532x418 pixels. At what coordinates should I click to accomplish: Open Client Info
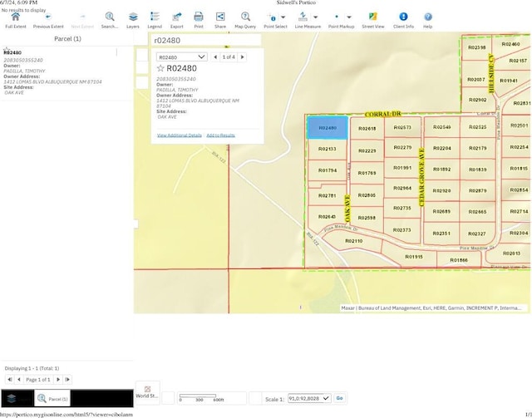403,20
